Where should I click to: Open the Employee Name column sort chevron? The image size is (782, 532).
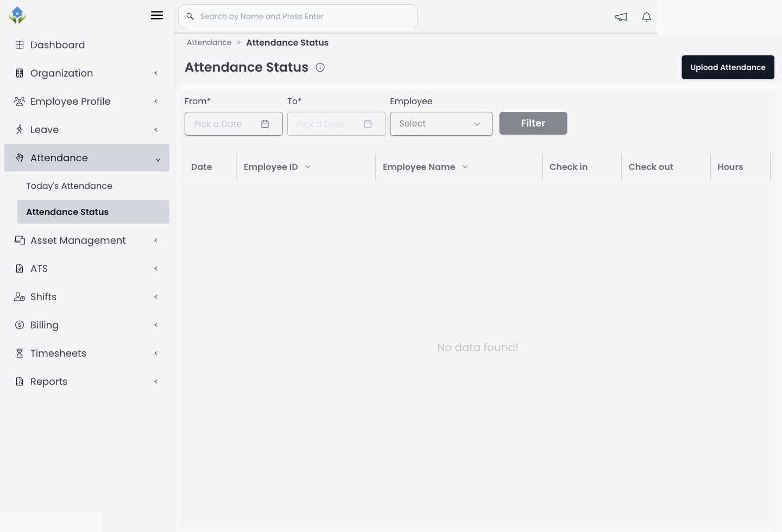pyautogui.click(x=465, y=167)
